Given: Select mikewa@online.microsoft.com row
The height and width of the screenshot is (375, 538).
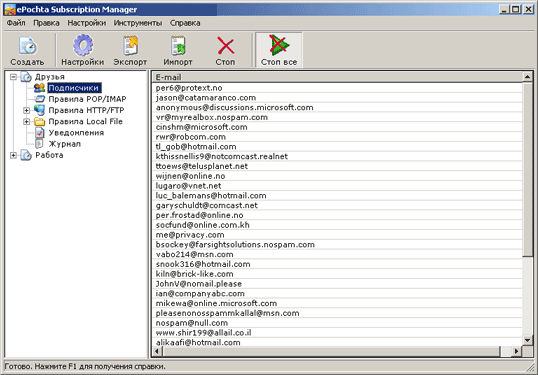Looking at the screenshot, I should (338, 303).
